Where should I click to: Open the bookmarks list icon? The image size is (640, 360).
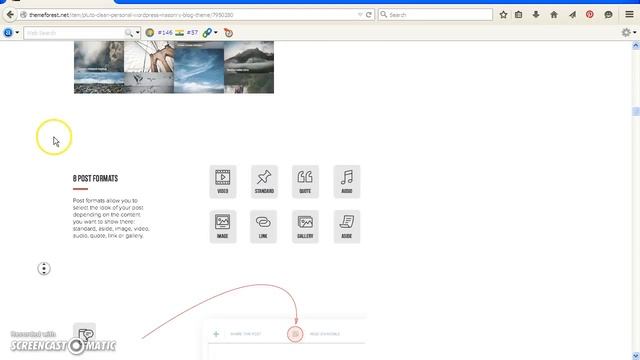tap(518, 15)
